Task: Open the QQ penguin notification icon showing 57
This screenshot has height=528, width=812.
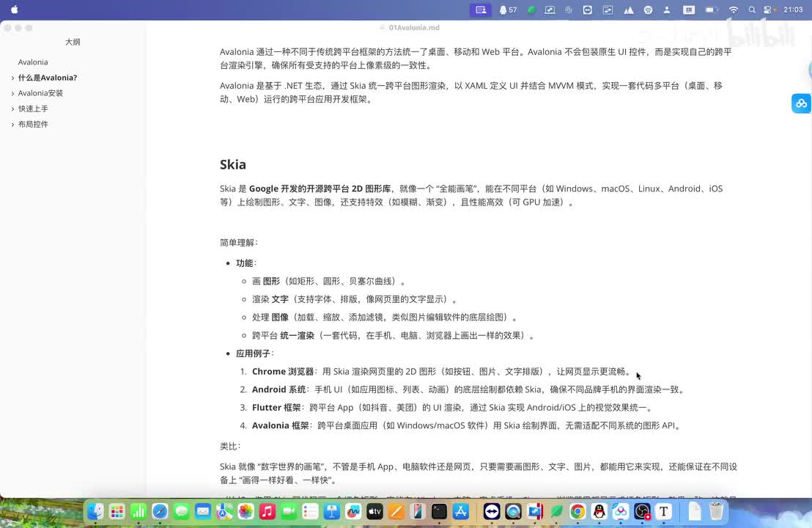Action: 508,10
